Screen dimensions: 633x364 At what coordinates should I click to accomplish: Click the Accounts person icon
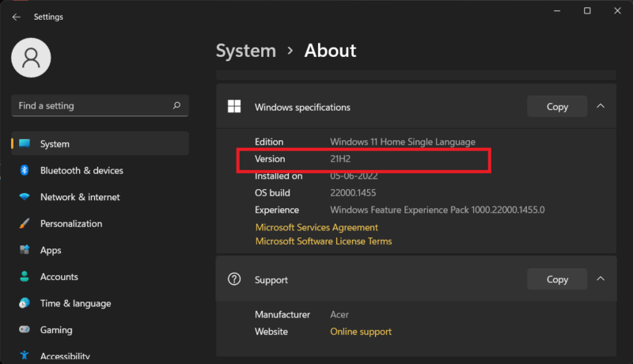(x=25, y=276)
